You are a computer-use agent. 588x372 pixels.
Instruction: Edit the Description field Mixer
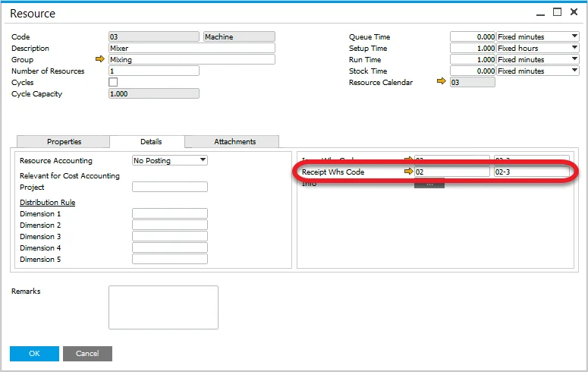192,48
